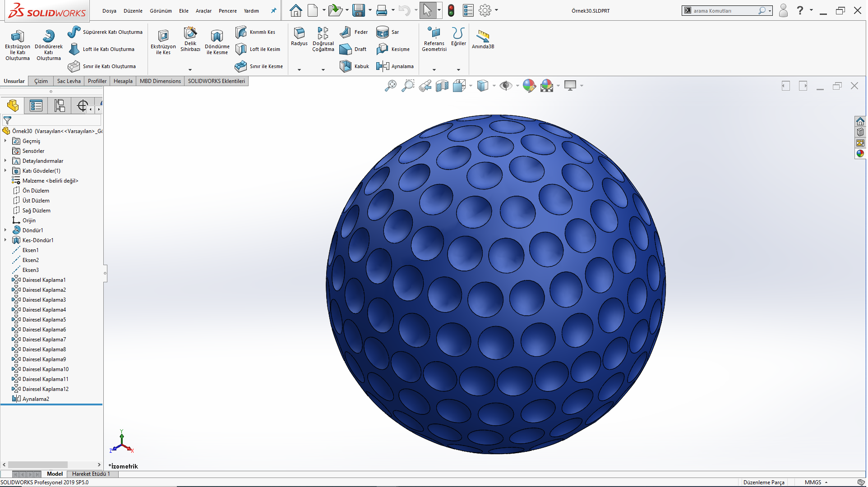Image resolution: width=868 pixels, height=487 pixels.
Task: Select Ekstrüzyon ile Katı Oluşturma tool
Action: [18, 45]
